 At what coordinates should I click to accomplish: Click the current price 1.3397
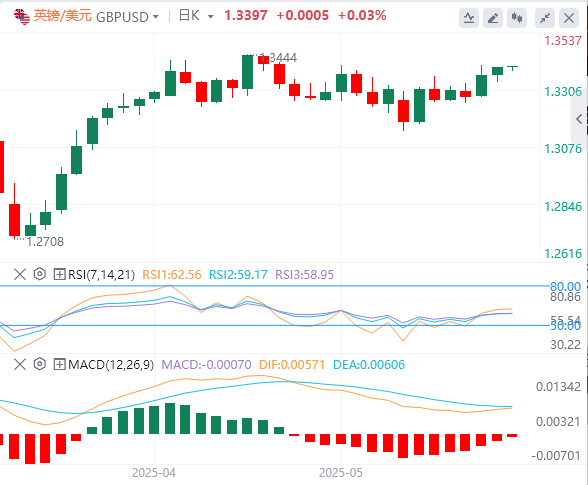(246, 16)
